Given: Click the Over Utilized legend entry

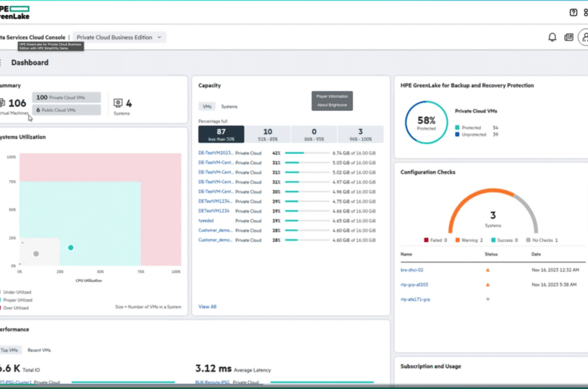Looking at the screenshot, I should [x=14, y=308].
